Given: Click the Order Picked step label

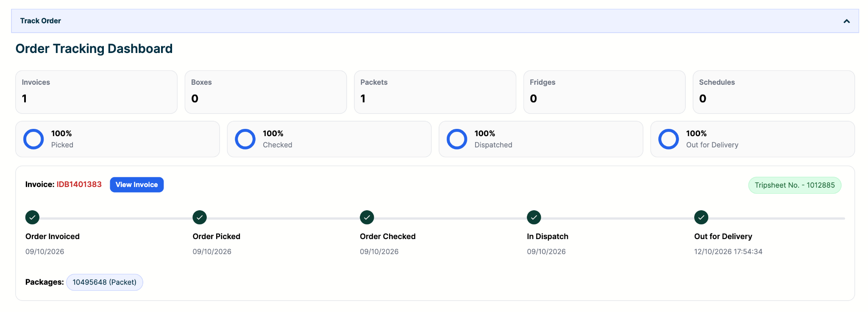Looking at the screenshot, I should pyautogui.click(x=217, y=237).
